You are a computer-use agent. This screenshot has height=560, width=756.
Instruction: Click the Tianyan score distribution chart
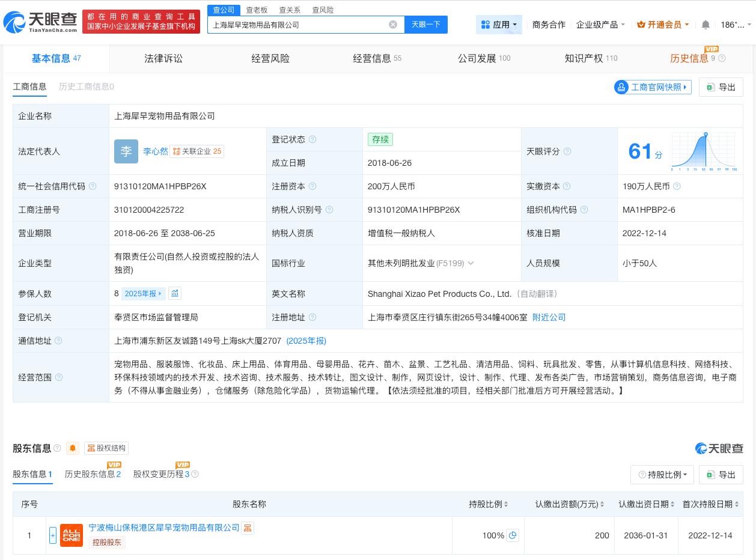[x=704, y=151]
